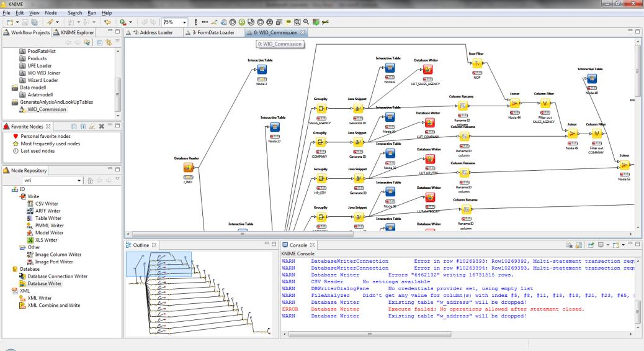This screenshot has height=351, width=644.
Task: Select the LUT_SALES_AGENCY Database Writer node
Action: coord(427,69)
